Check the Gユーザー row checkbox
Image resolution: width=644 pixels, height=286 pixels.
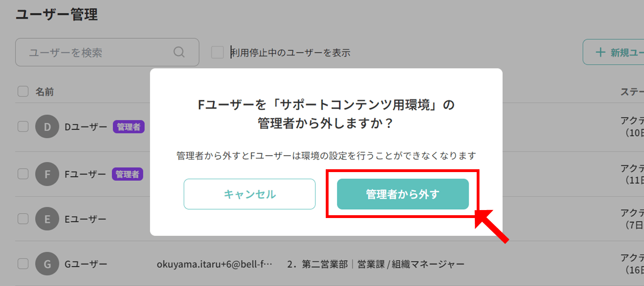23,263
